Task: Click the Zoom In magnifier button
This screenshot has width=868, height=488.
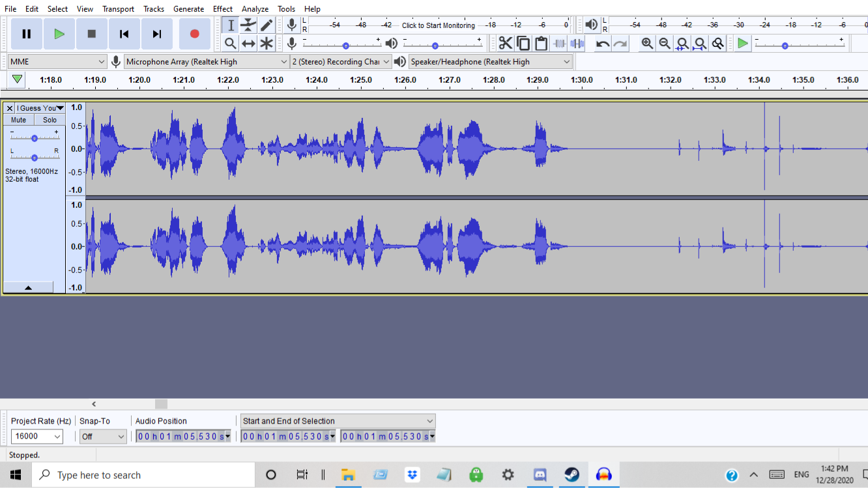Action: click(x=647, y=44)
